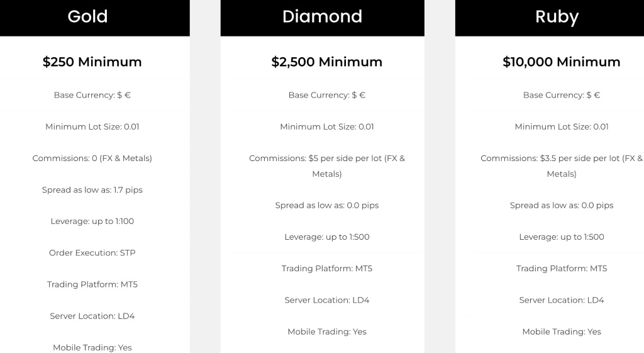Click Ruby's Base Currency line

[562, 95]
